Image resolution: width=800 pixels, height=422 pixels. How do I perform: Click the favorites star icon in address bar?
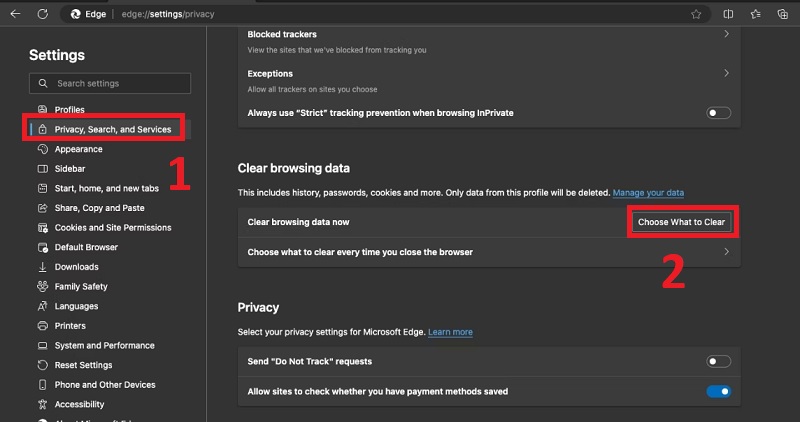[x=696, y=14]
